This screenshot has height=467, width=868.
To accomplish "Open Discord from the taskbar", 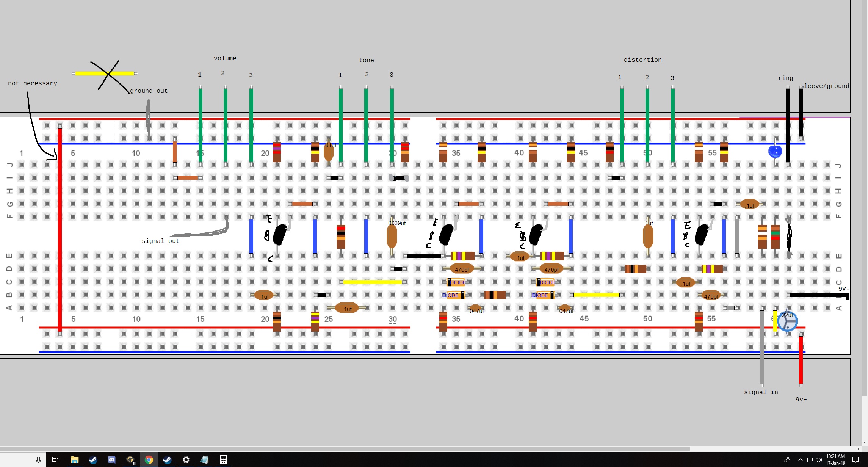I will (x=111, y=460).
